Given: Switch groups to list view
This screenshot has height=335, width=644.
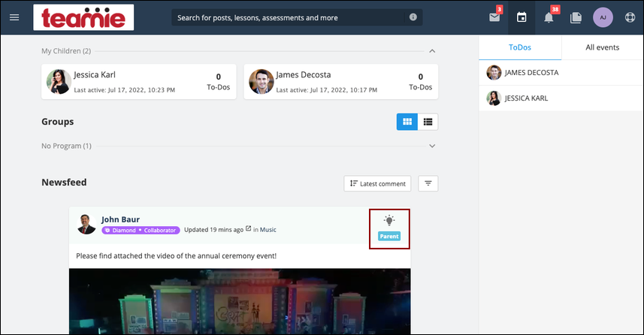Looking at the screenshot, I should (428, 122).
